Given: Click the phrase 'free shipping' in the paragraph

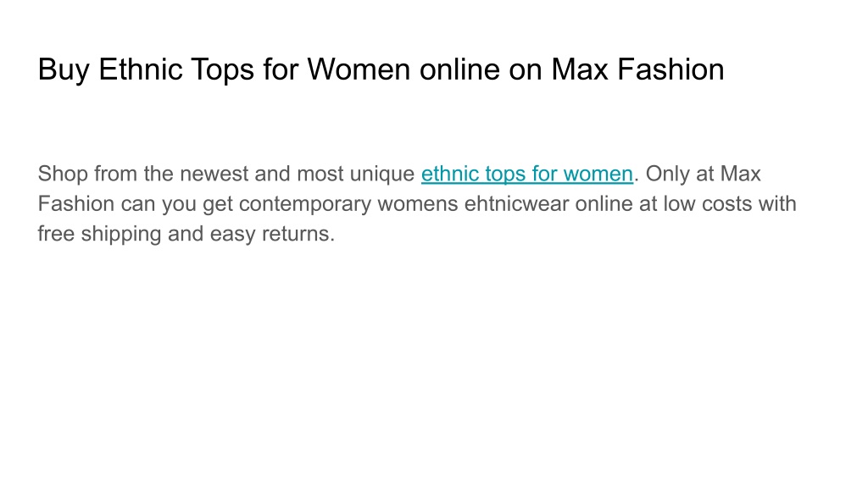Looking at the screenshot, I should 100,234.
